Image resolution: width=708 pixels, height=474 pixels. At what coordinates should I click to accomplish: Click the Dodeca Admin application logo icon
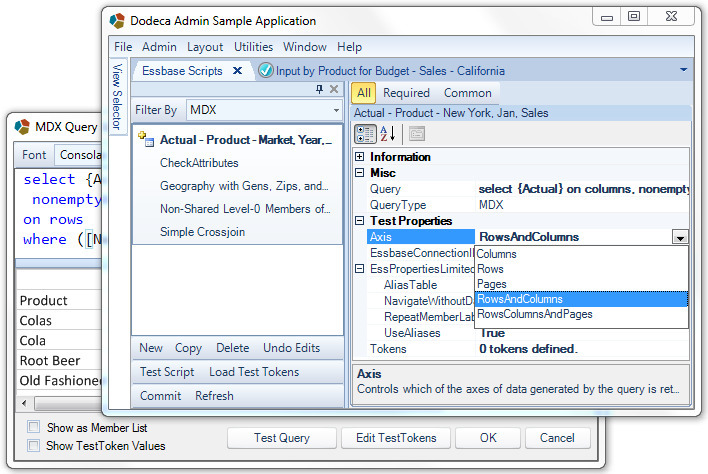[117, 21]
